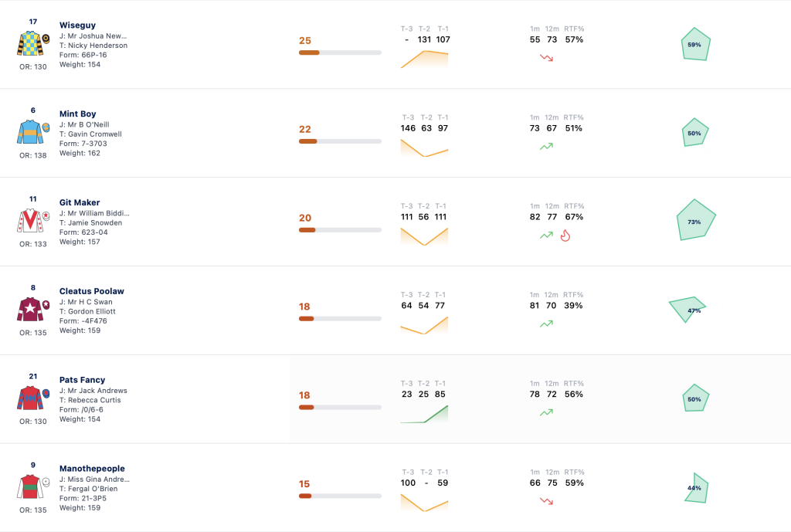The width and height of the screenshot is (791, 532).
Task: Open the Manothepeople horse name link
Action: tap(92, 469)
